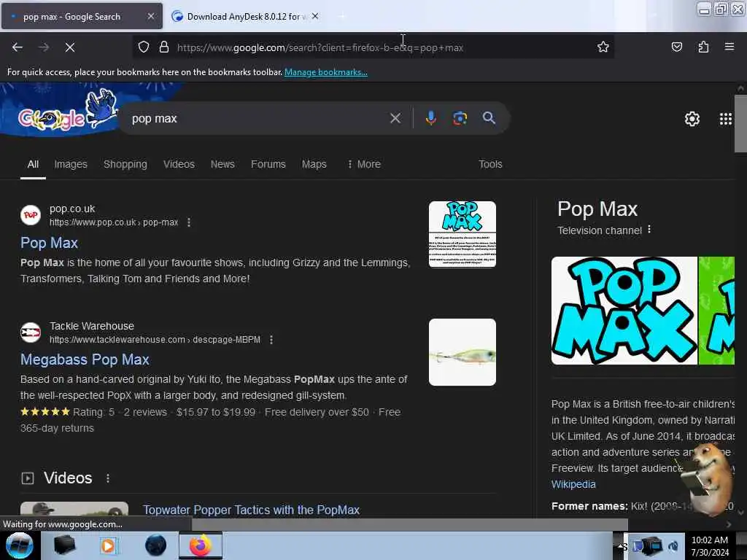This screenshot has width=747, height=560.
Task: Select the Images search tab
Action: [x=71, y=164]
